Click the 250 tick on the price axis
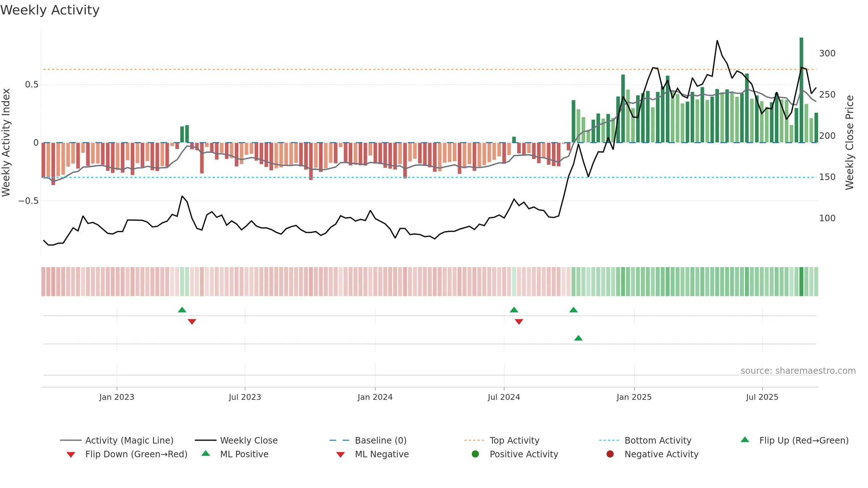 pyautogui.click(x=827, y=95)
